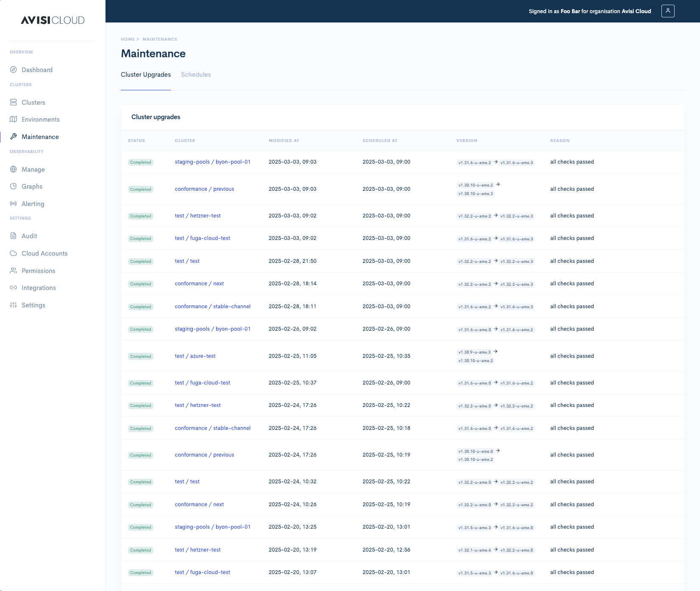Select the Alerting bell icon
The width and height of the screenshot is (700, 591).
(x=13, y=204)
